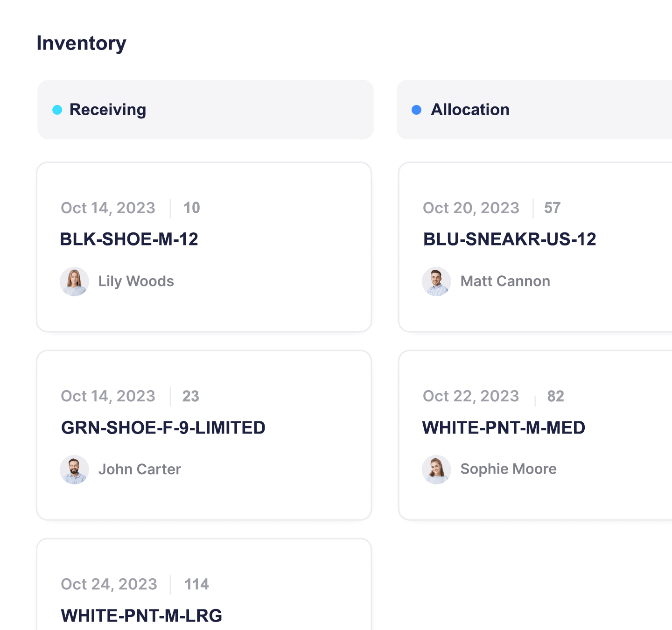Click John Carter's avatar picture

tap(74, 469)
